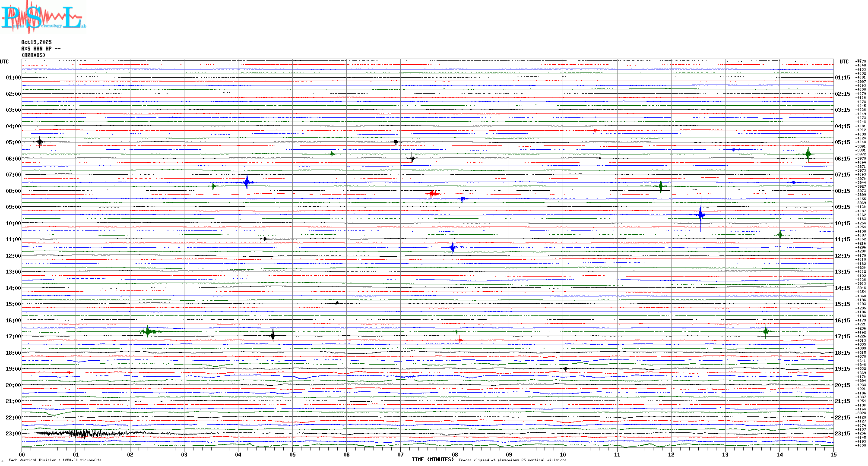868x466 pixels.
Task: Click the black event at start of 05:00 row
Action: 40,142
